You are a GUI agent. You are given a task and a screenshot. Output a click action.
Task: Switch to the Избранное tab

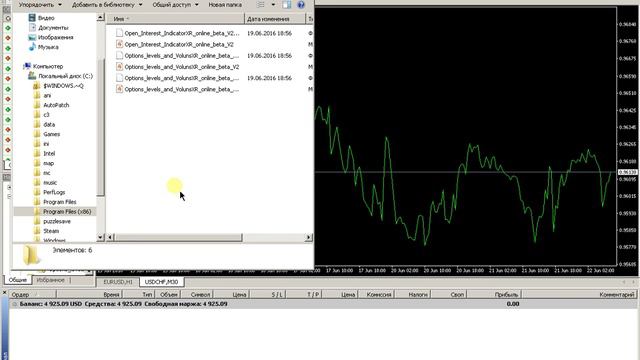pos(51,280)
